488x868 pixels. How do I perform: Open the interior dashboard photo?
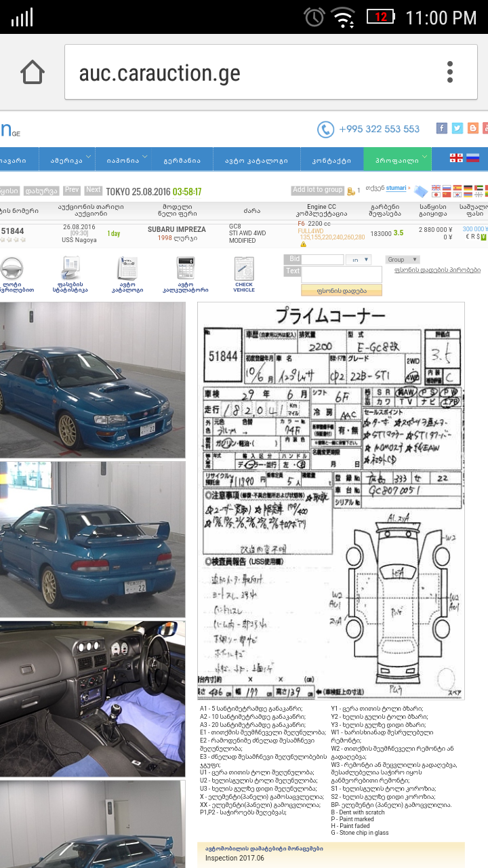92,699
